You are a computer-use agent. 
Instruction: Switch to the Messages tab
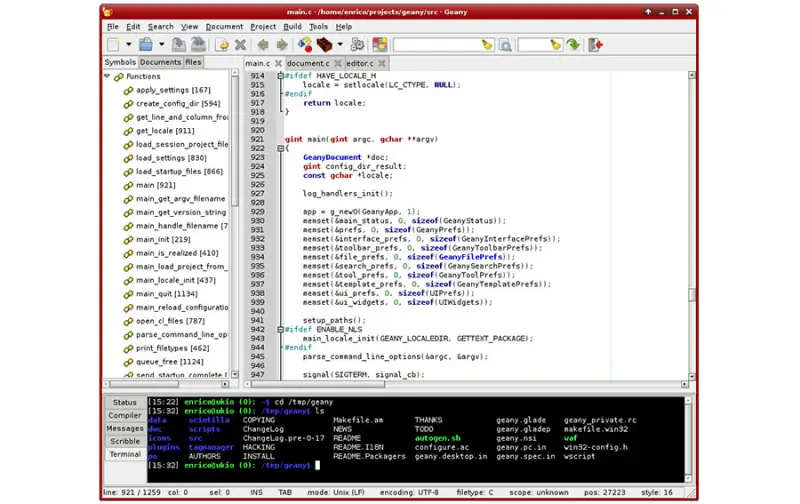tap(124, 429)
